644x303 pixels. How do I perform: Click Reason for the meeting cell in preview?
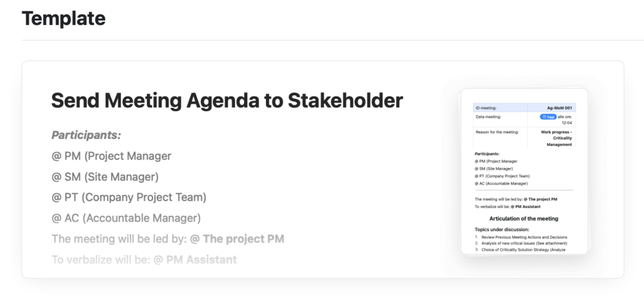497,132
